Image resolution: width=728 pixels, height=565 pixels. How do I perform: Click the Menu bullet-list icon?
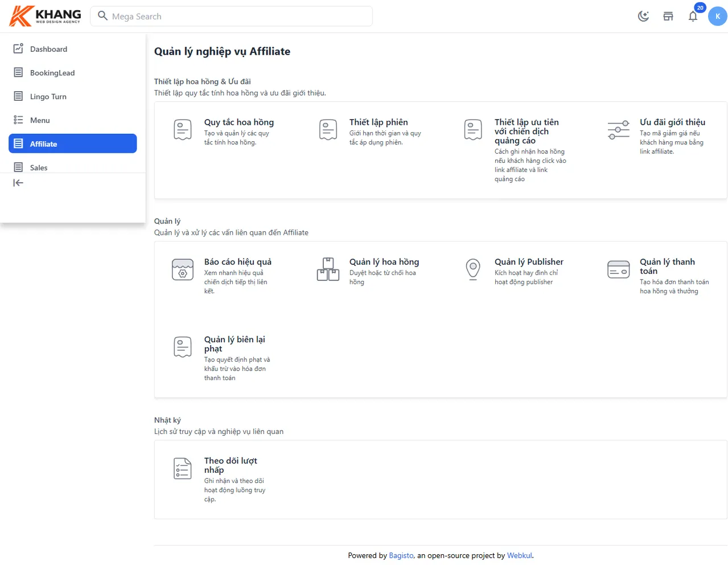point(18,120)
